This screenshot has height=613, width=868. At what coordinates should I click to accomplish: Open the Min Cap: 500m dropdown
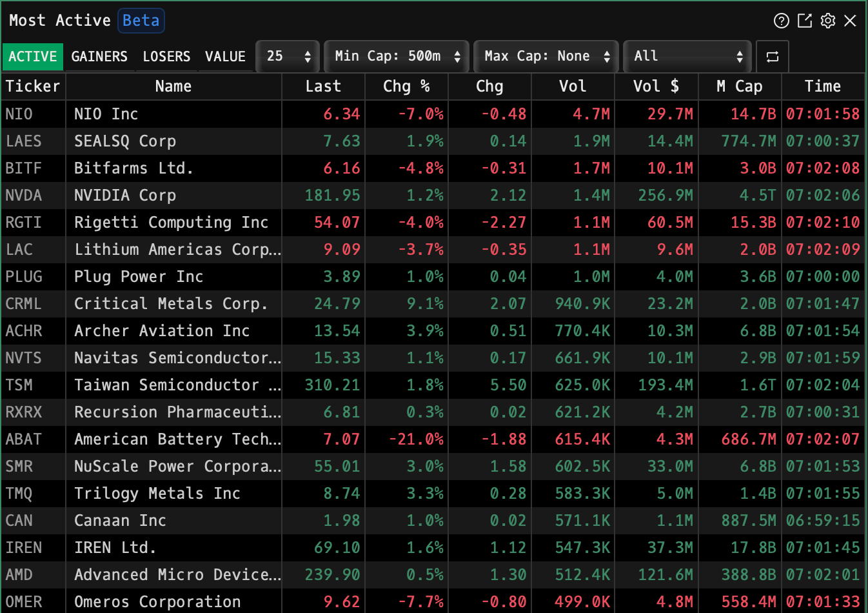[396, 57]
